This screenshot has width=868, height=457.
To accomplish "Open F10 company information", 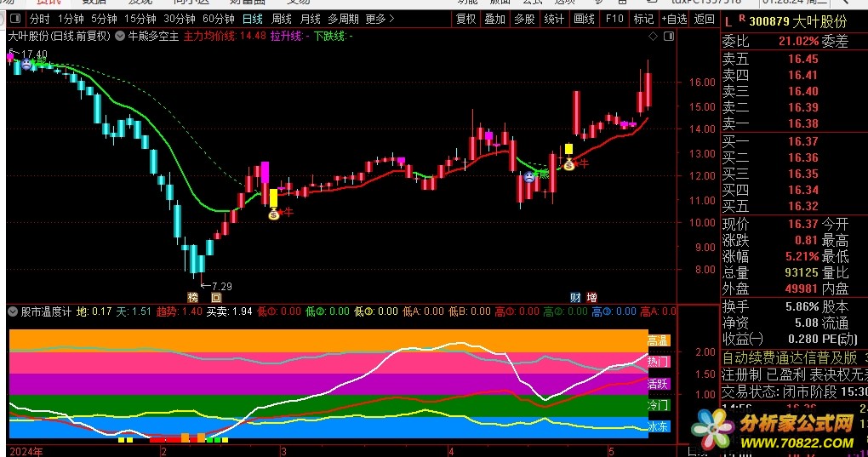I will click(x=614, y=19).
